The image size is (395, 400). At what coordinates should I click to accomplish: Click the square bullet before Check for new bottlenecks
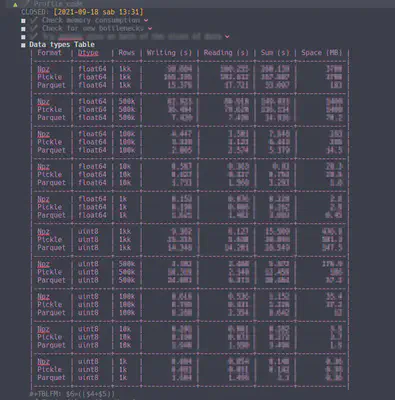click(x=23, y=29)
